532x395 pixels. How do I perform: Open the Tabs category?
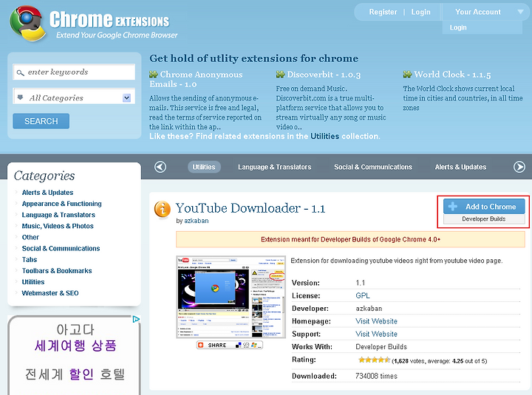pyautogui.click(x=30, y=259)
